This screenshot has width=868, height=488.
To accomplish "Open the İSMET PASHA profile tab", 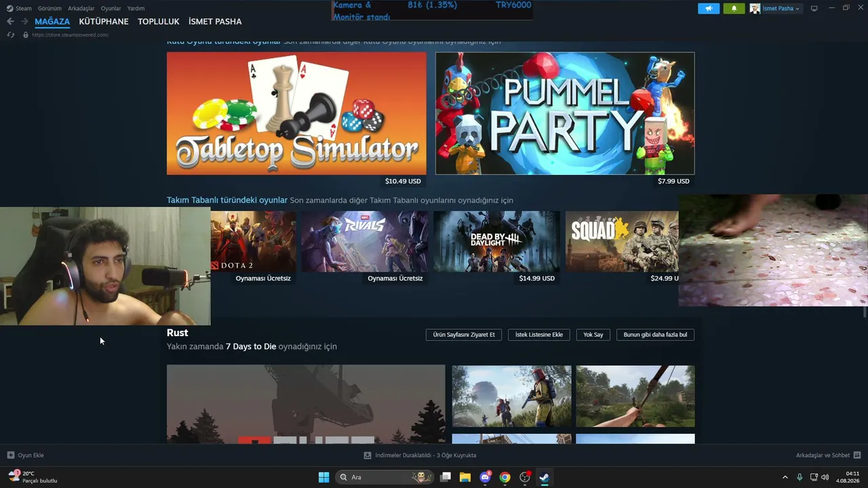I will tap(215, 22).
